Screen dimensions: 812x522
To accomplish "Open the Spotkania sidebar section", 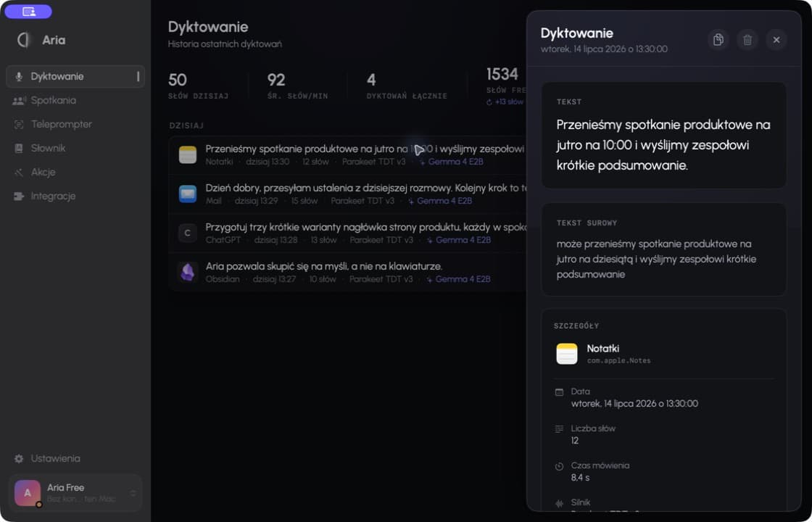I will click(x=75, y=101).
